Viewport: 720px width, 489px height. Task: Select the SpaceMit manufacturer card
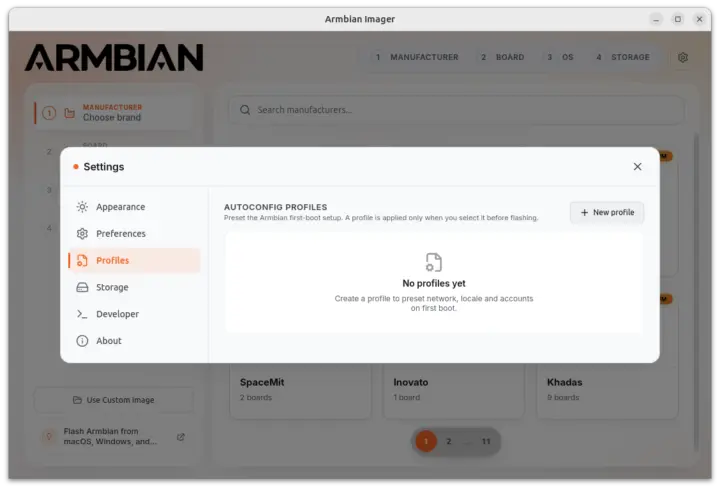coord(300,390)
